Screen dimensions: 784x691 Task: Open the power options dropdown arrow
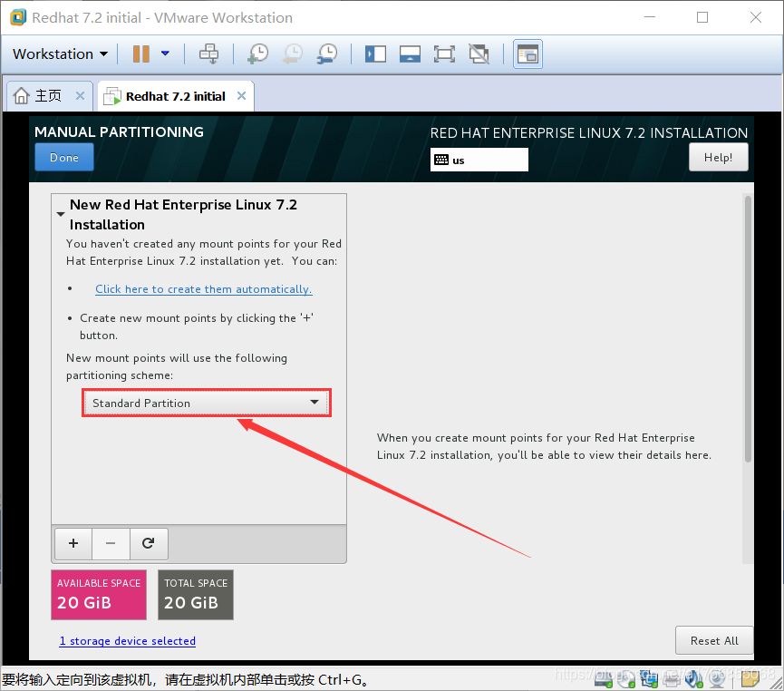pos(165,54)
